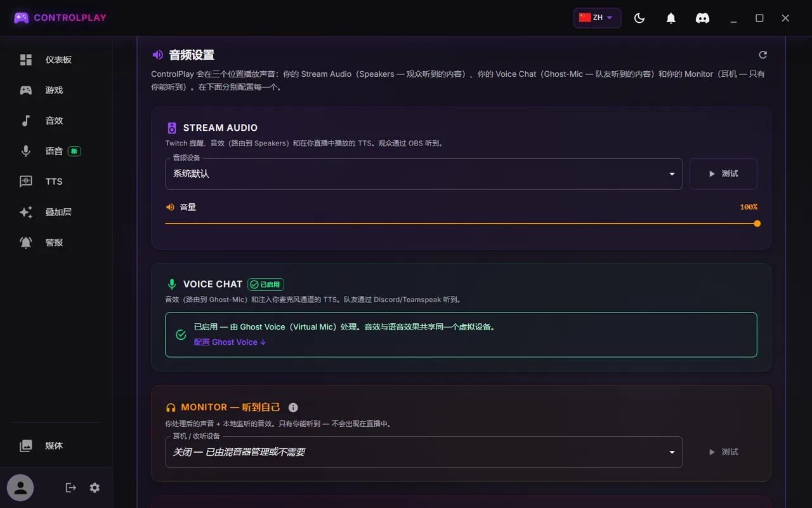Image resolution: width=812 pixels, height=508 pixels.
Task: Click 测试 button for Stream Audio
Action: tap(723, 174)
